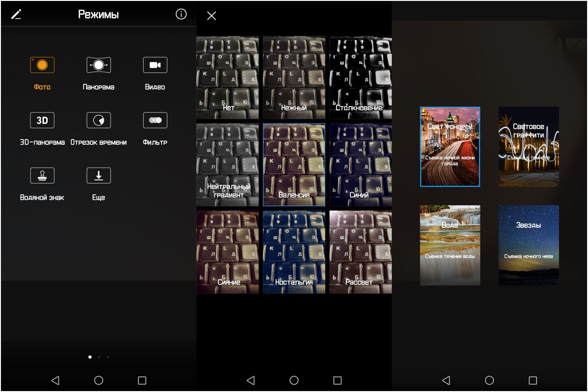Open the Звезды night sky mode
Viewport: 588px width, 392px height.
(x=528, y=245)
